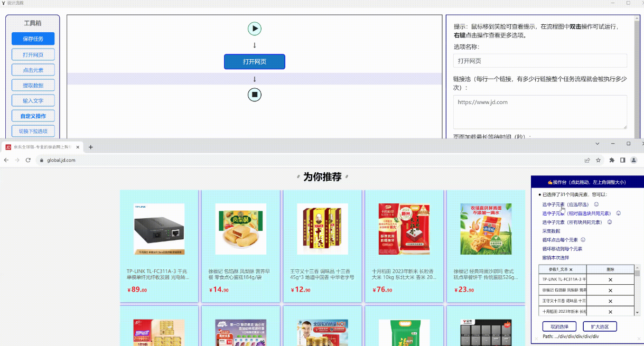Screen dimensions: 644x346
Task: Click the lock icon beside global.jd.com
Action: (41, 160)
